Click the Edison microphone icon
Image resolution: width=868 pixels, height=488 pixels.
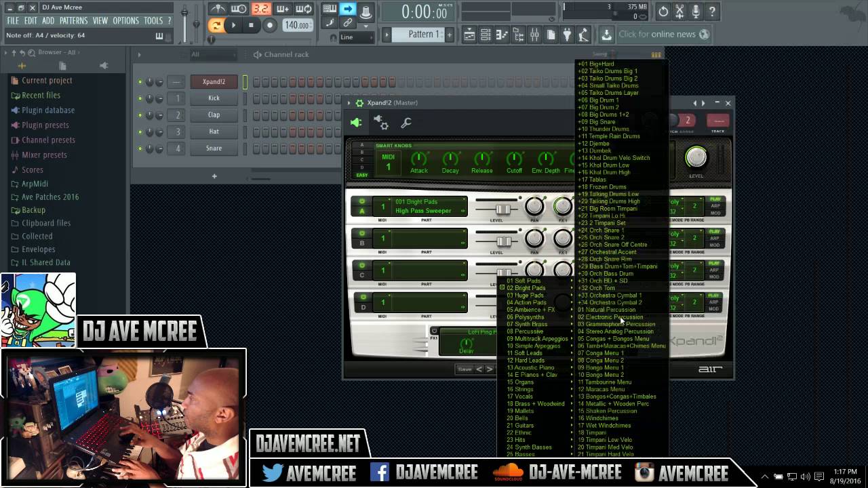tap(695, 10)
